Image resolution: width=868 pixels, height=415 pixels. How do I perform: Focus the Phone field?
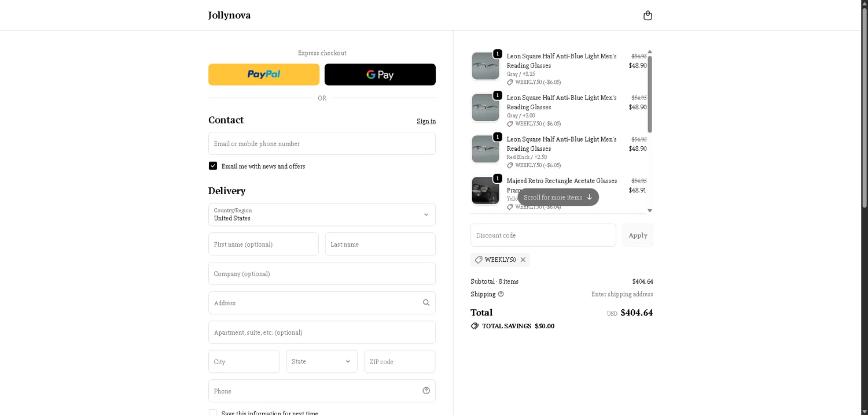[x=322, y=391]
